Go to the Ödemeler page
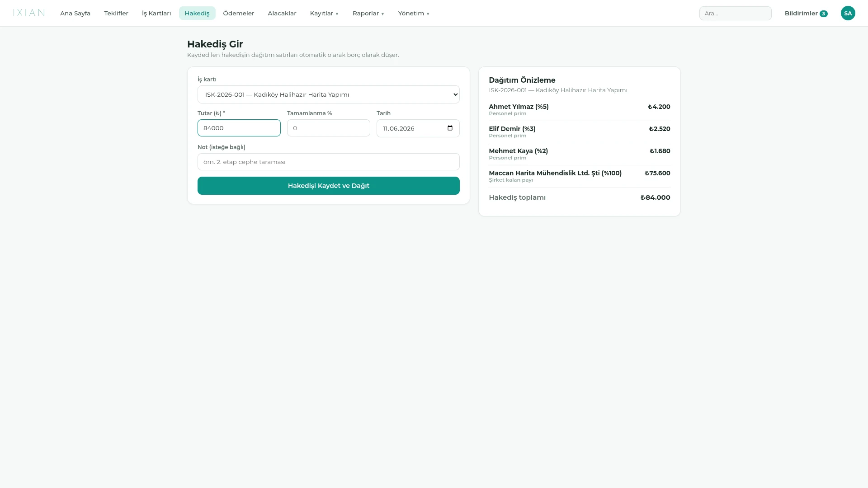The image size is (868, 488). [x=239, y=13]
